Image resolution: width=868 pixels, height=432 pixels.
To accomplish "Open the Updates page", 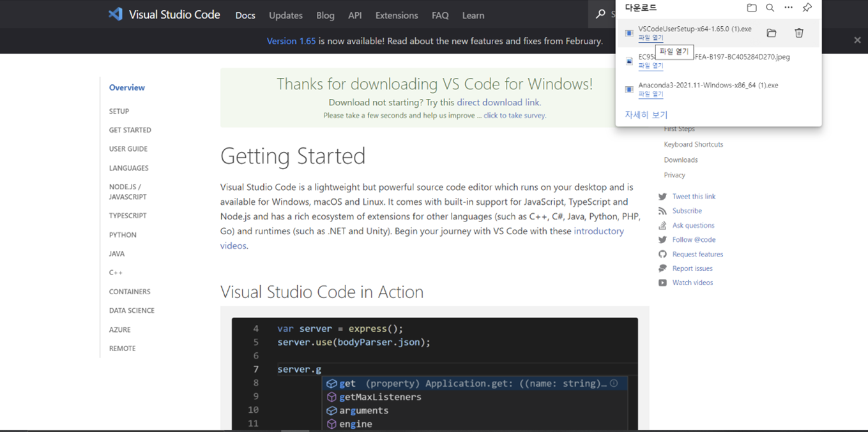I will 286,15.
